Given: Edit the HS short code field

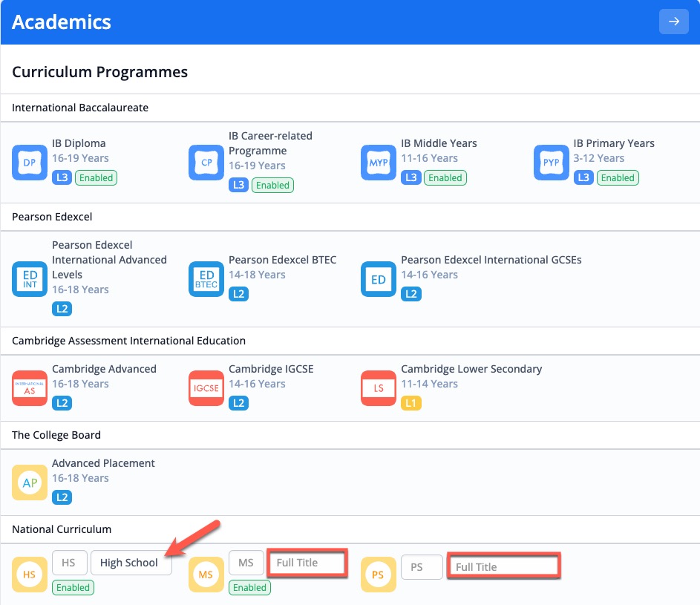Looking at the screenshot, I should (70, 563).
